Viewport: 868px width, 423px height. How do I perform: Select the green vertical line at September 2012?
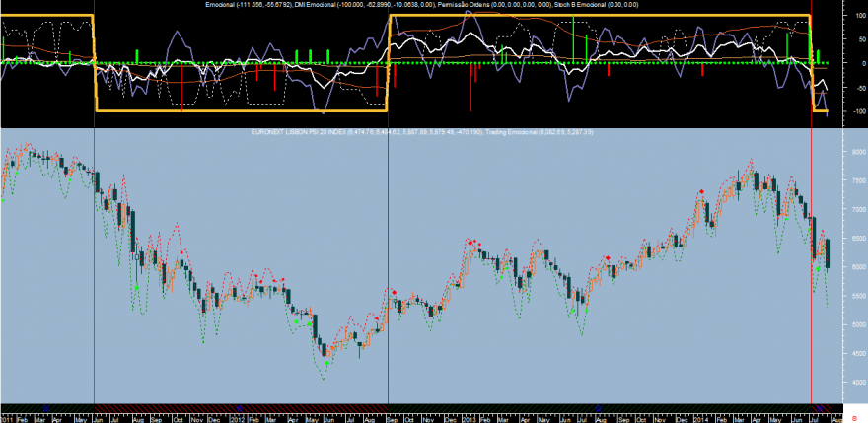(x=388, y=210)
